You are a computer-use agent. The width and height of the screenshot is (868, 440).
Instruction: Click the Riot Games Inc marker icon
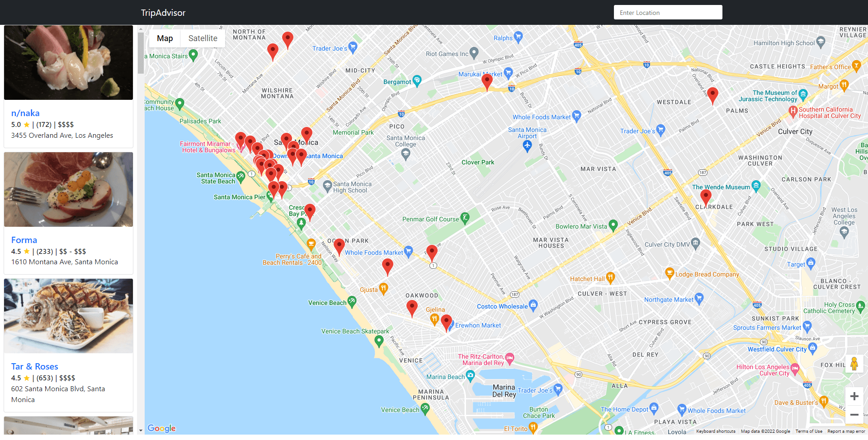pyautogui.click(x=474, y=53)
